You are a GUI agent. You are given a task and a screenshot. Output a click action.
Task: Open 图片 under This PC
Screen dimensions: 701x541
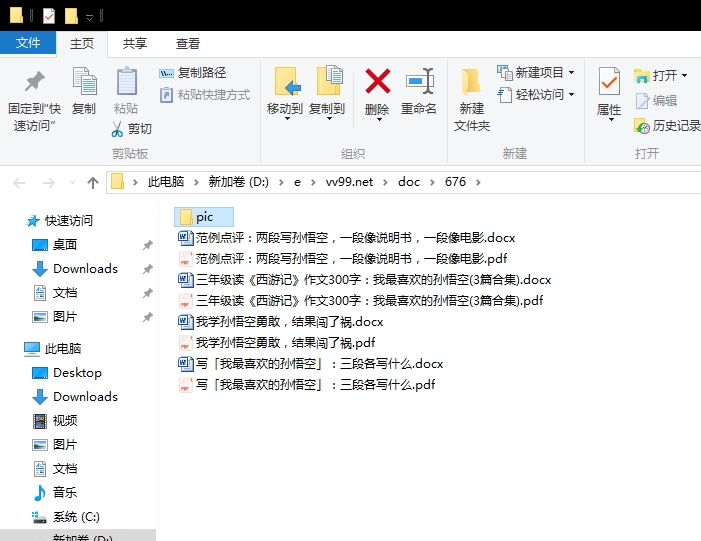55,445
